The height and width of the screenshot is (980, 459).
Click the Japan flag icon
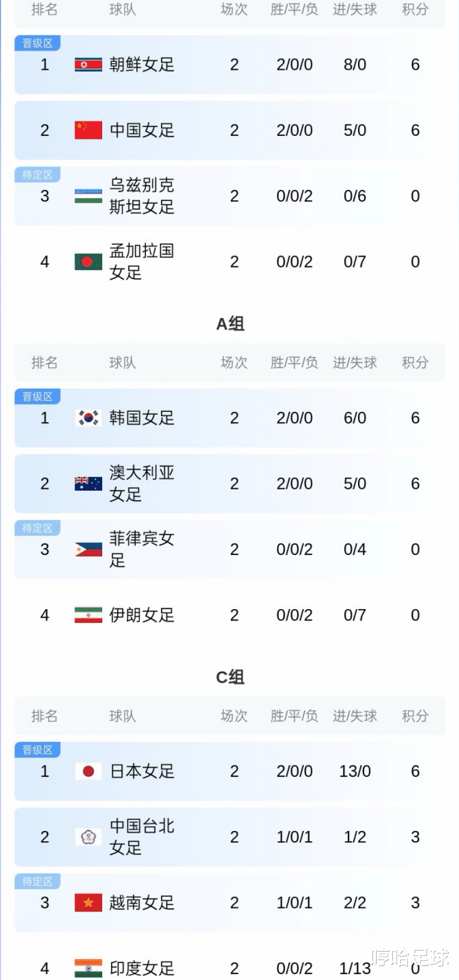[x=88, y=771]
